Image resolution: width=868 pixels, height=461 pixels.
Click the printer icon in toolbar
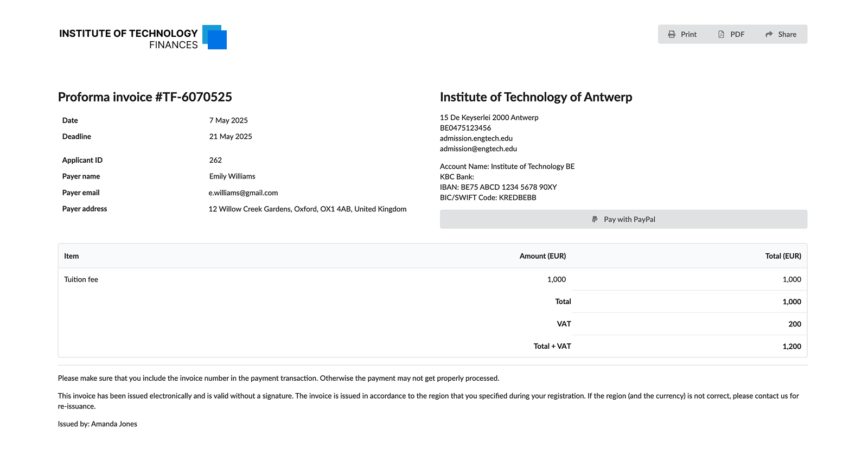click(x=672, y=34)
